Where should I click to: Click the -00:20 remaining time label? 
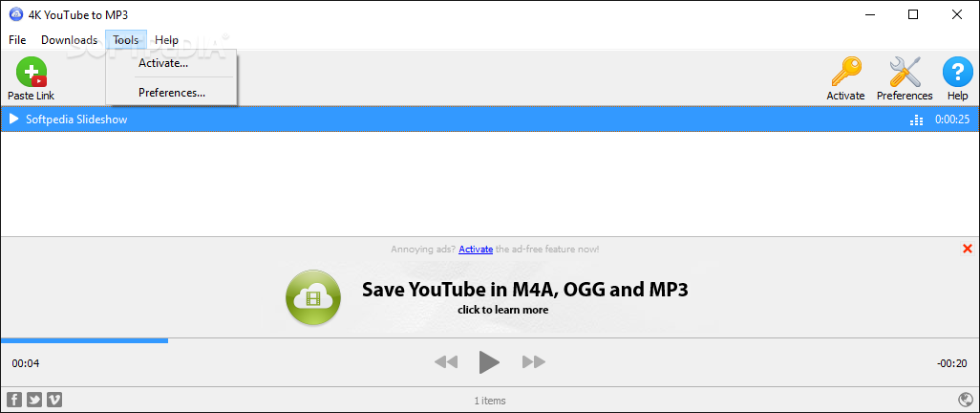[x=952, y=363]
